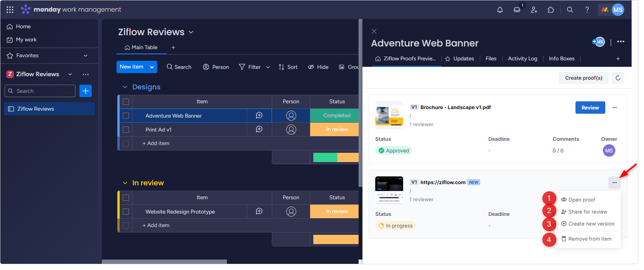
Task: Open the Ziflow Reviews board title dropdown
Action: pos(191,32)
